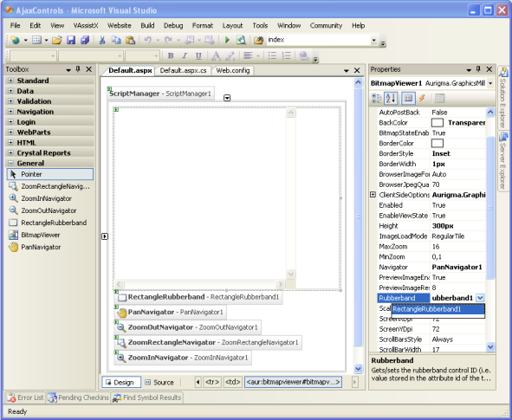Viewport: 512px width, 420px height.
Task: Expand the Standard toolbox group
Action: tap(10, 81)
